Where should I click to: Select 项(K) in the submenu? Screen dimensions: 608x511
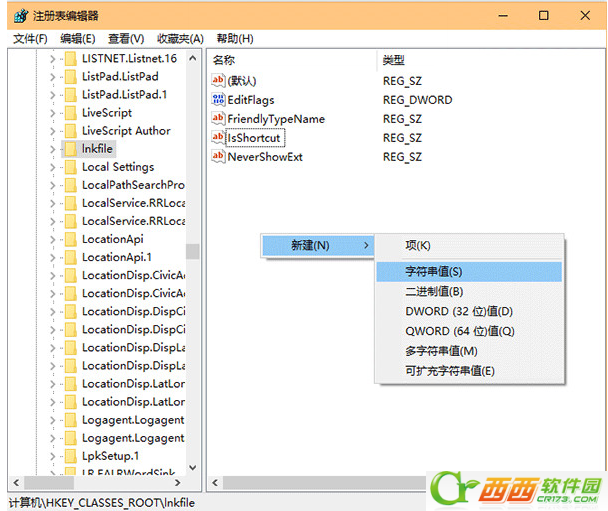click(469, 245)
